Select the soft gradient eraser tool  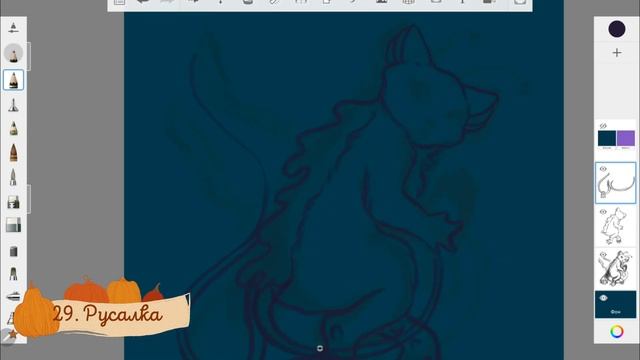[x=13, y=225]
